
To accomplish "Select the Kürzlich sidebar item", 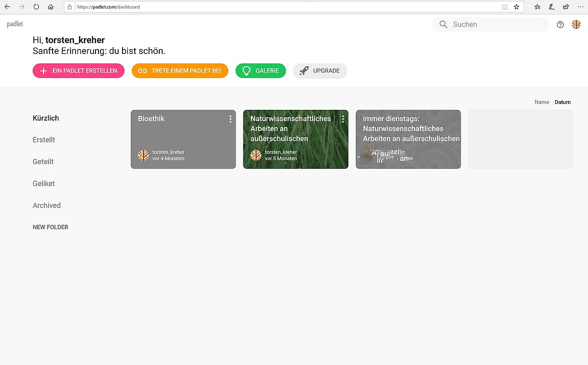I will coord(46,118).
